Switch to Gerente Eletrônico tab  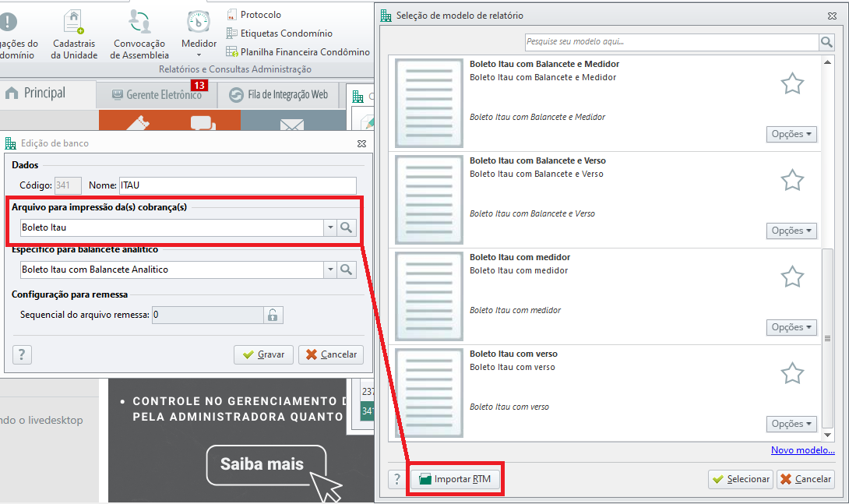(157, 95)
